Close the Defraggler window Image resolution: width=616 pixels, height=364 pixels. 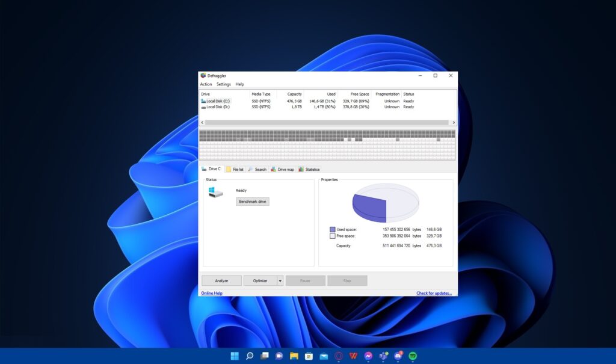point(451,75)
